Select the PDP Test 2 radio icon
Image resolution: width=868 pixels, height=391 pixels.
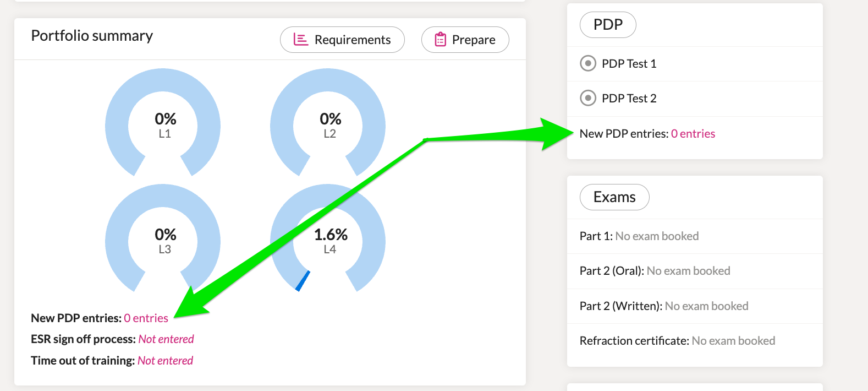point(588,98)
